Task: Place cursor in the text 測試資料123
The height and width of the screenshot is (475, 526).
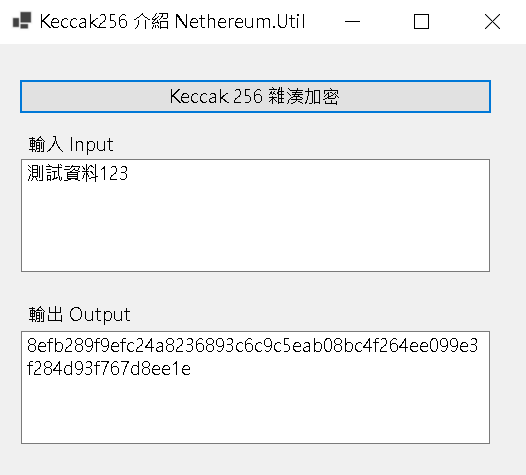Action: [77, 173]
